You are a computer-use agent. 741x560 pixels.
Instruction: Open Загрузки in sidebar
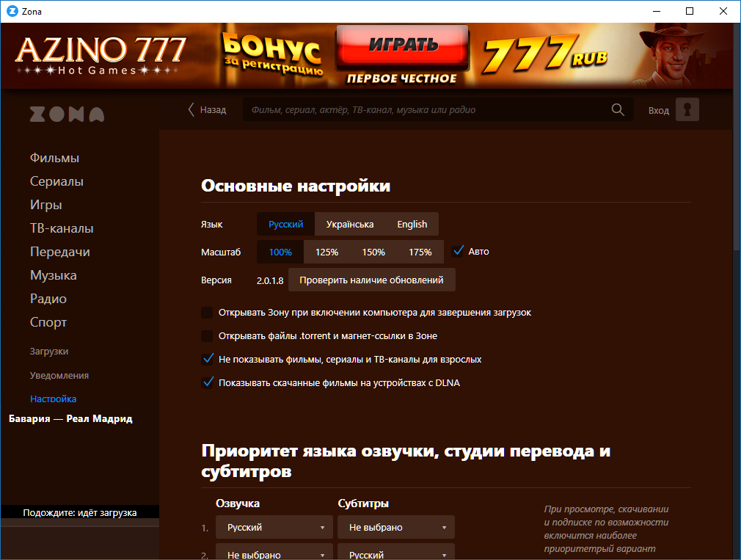click(x=49, y=351)
